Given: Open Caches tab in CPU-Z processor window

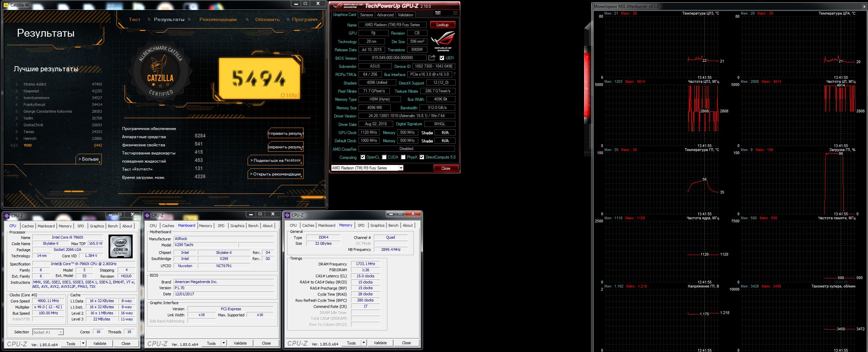Looking at the screenshot, I should (28, 226).
